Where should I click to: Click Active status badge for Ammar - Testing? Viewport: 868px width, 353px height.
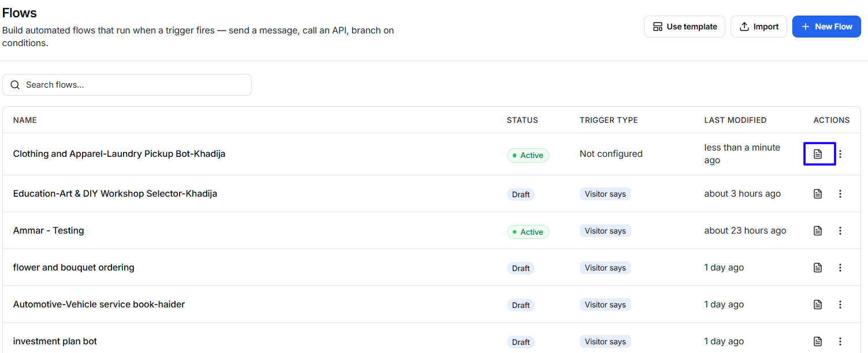coord(528,232)
